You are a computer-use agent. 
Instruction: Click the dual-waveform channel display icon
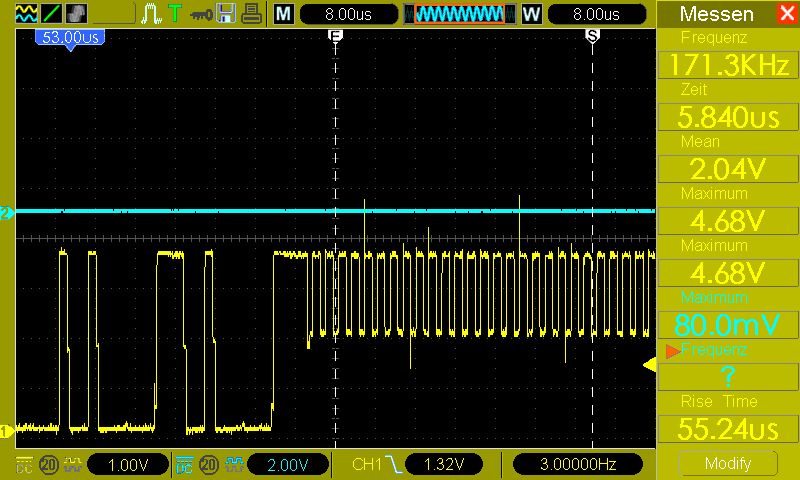(26, 14)
